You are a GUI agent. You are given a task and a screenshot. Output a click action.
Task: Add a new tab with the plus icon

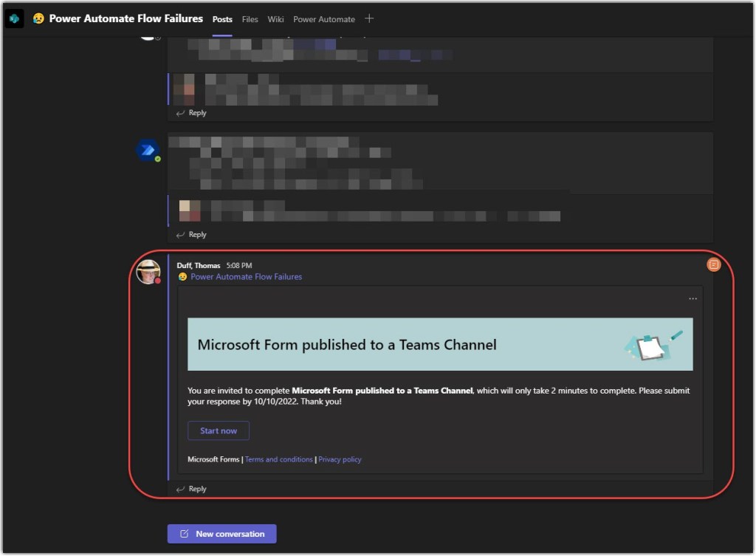point(369,18)
